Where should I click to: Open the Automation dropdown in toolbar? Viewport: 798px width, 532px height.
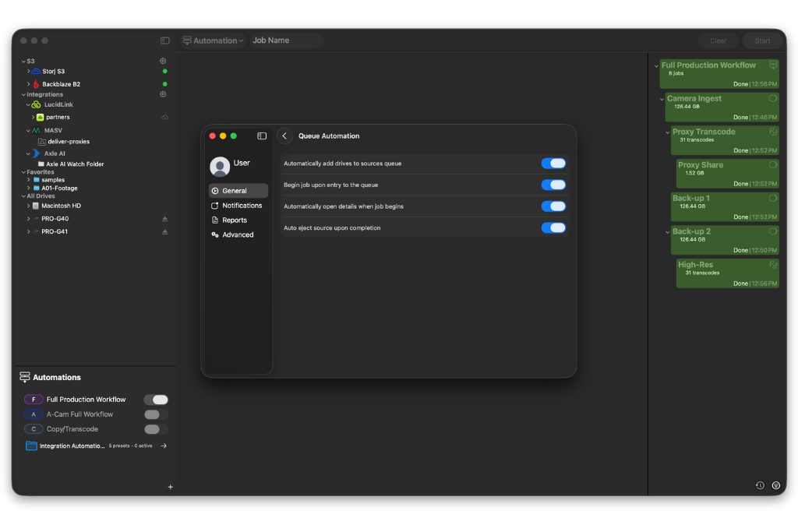coord(214,41)
